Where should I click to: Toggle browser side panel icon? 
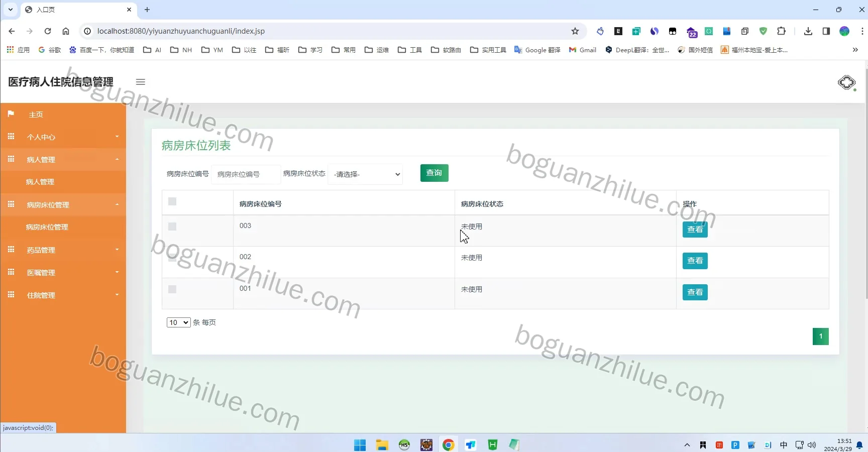pos(826,31)
